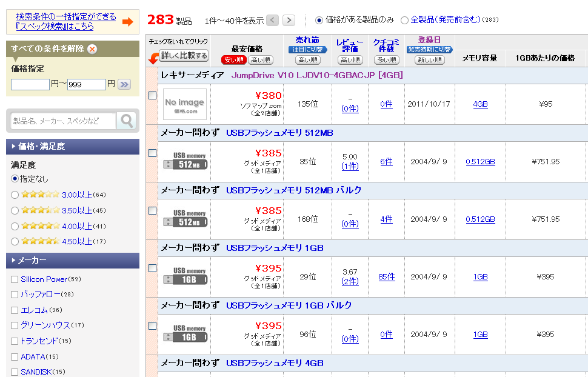Check the グリーンハウス maker filter
The height and width of the screenshot is (377, 588).
(x=15, y=325)
